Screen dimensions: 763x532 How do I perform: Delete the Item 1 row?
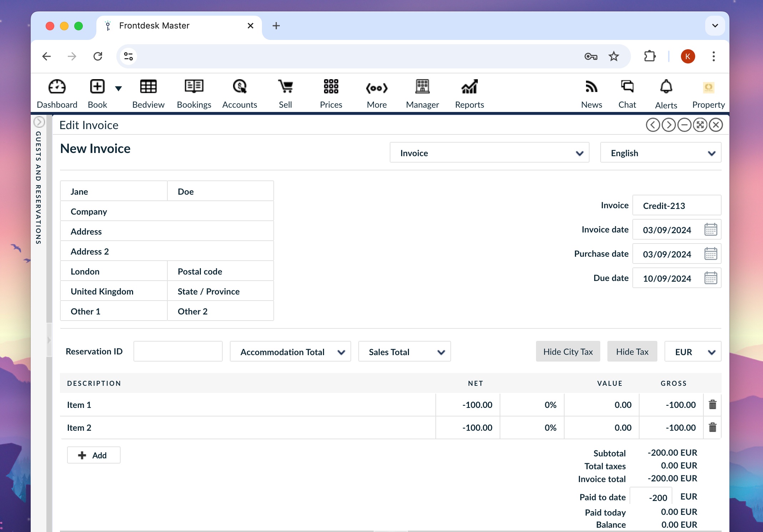click(713, 405)
